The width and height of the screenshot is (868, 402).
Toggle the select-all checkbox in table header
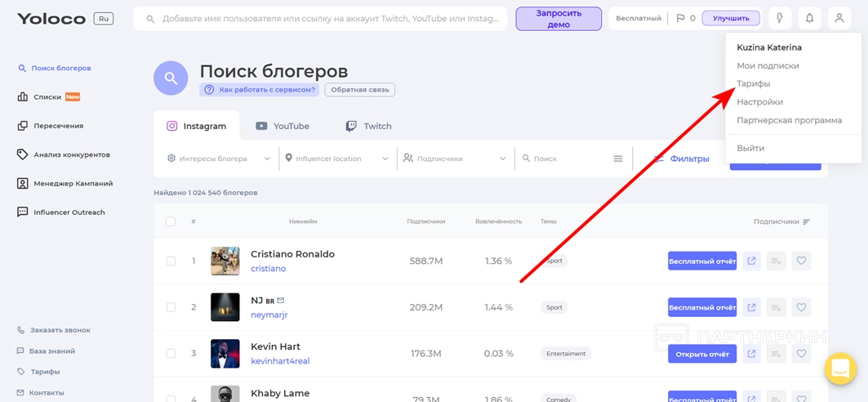[171, 221]
